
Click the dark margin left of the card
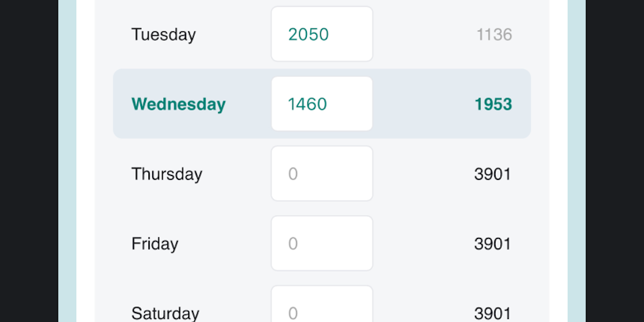coord(28,161)
